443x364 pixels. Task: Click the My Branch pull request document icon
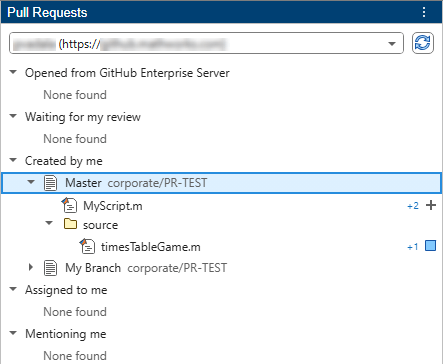coord(50,268)
